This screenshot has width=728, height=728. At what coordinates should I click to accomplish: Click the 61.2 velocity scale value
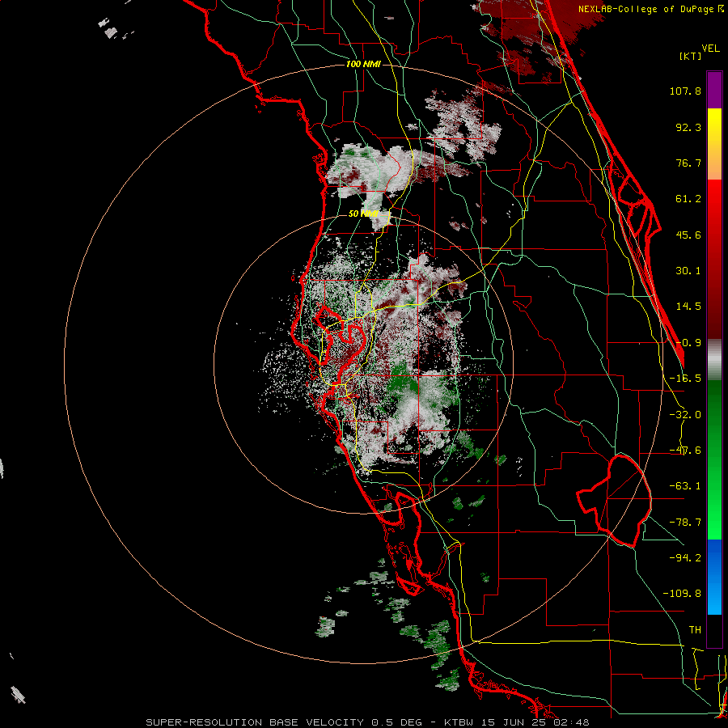click(x=688, y=199)
